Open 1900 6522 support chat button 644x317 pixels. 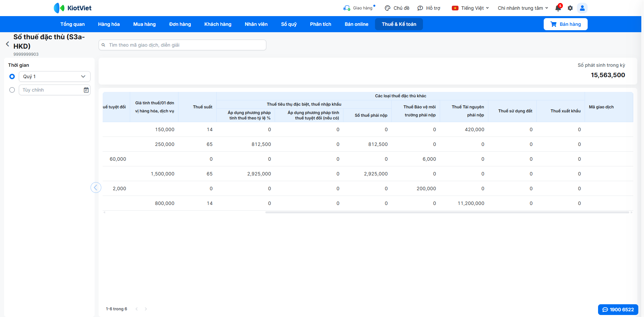(x=618, y=310)
